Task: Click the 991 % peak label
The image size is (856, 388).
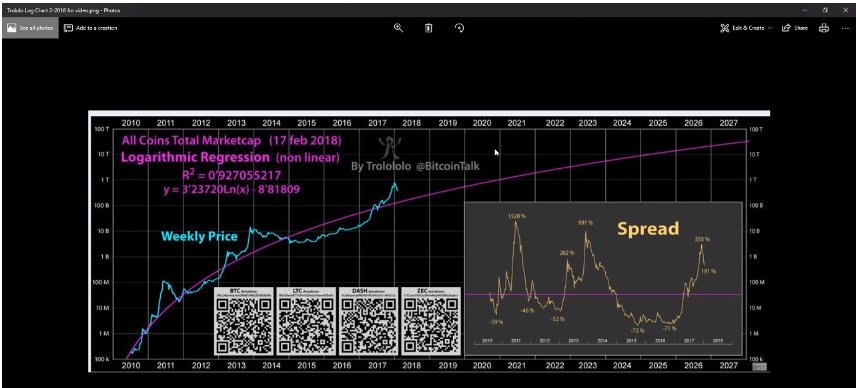Action: click(x=586, y=223)
